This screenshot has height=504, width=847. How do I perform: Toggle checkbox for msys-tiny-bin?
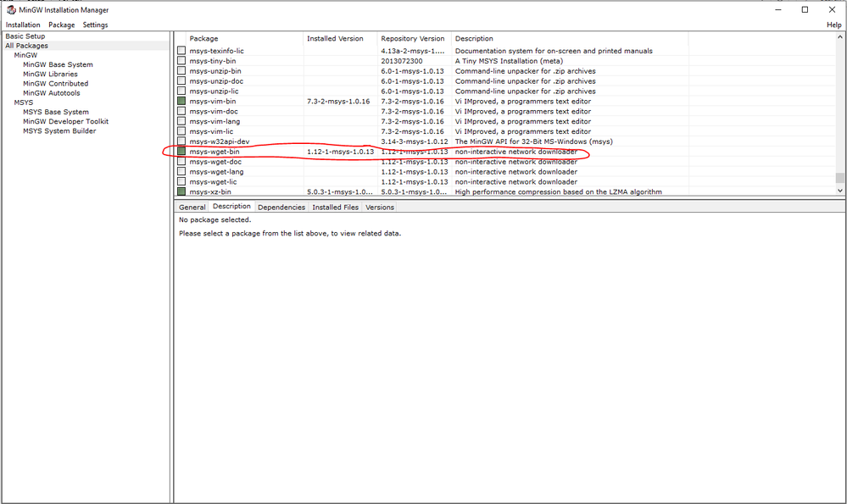181,60
